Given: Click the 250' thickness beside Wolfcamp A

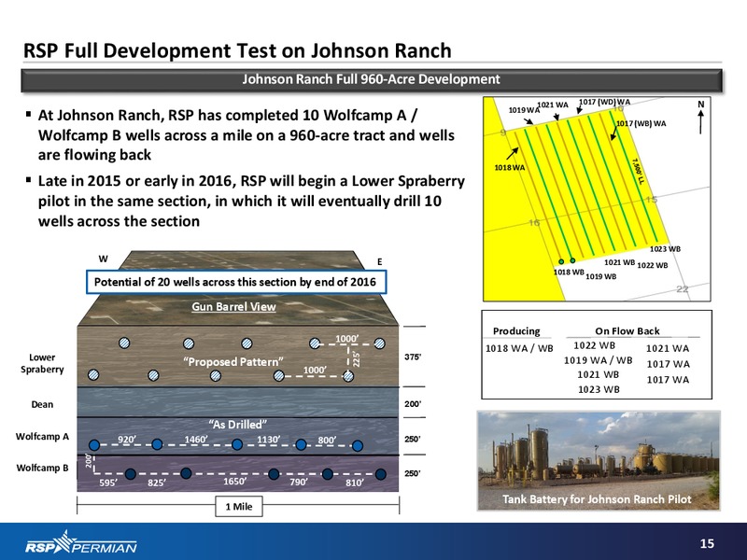Looking at the screenshot, I should [x=413, y=439].
